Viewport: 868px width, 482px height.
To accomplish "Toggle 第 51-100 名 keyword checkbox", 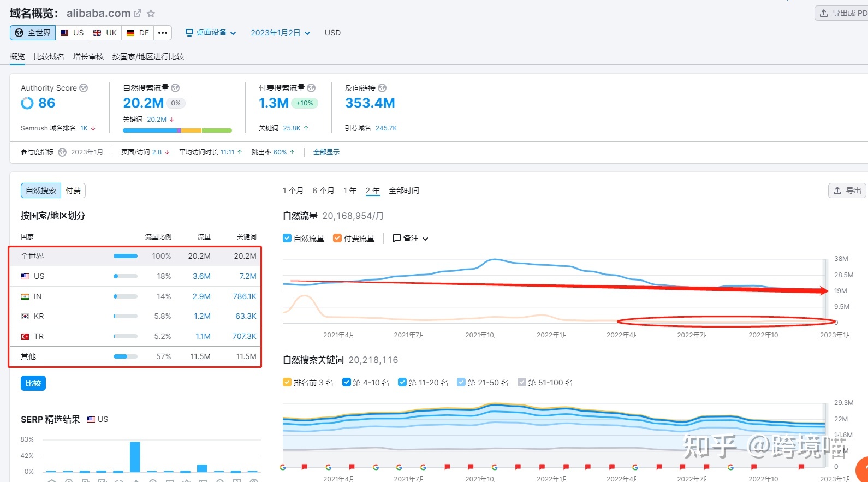I will 522,382.
